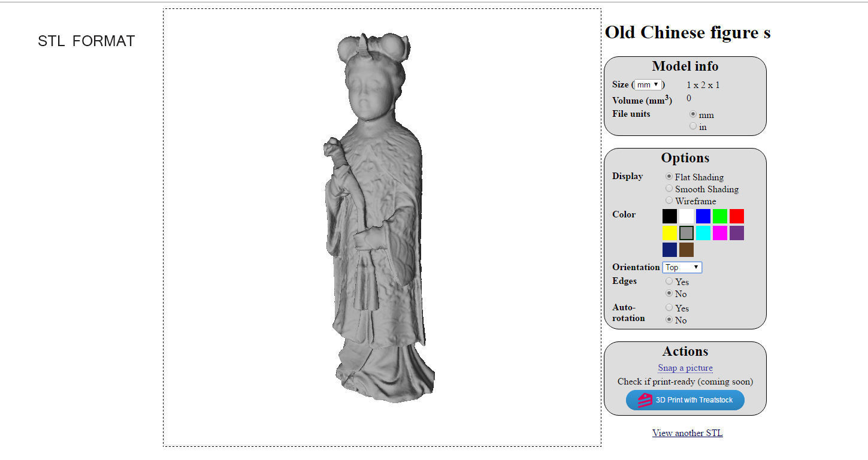
Task: Open the Size units dropdown
Action: click(x=648, y=84)
